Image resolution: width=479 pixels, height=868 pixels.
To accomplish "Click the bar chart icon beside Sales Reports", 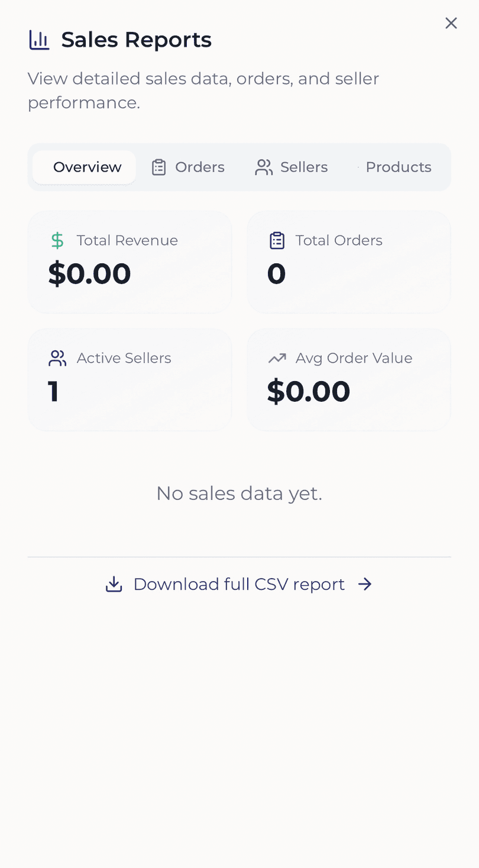I will click(39, 40).
